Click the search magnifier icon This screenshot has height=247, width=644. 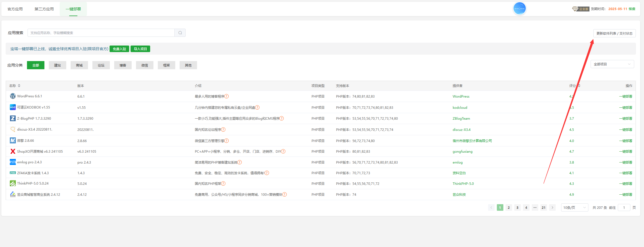180,33
